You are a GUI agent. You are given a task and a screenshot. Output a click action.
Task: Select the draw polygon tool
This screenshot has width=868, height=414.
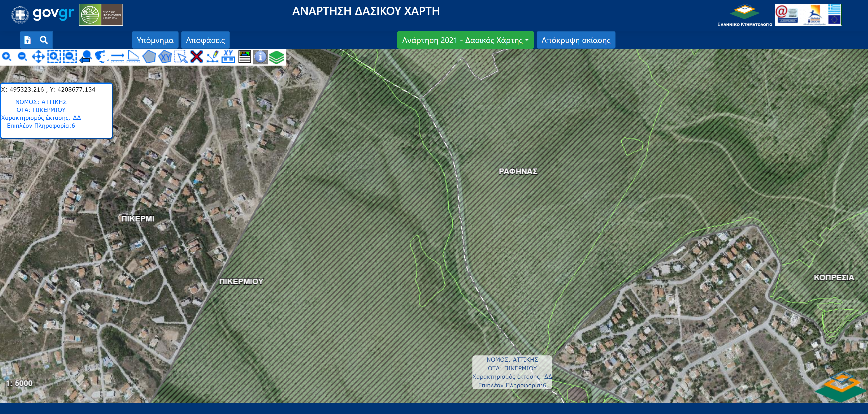pyautogui.click(x=149, y=57)
